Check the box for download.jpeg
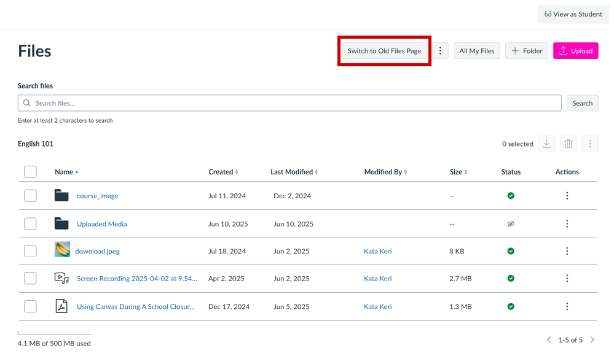This screenshot has height=364, width=614. pyautogui.click(x=30, y=251)
